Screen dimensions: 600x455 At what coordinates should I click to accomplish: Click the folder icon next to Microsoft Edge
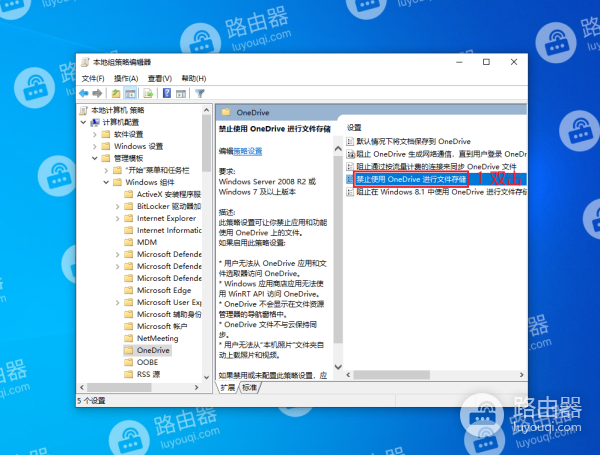[129, 290]
